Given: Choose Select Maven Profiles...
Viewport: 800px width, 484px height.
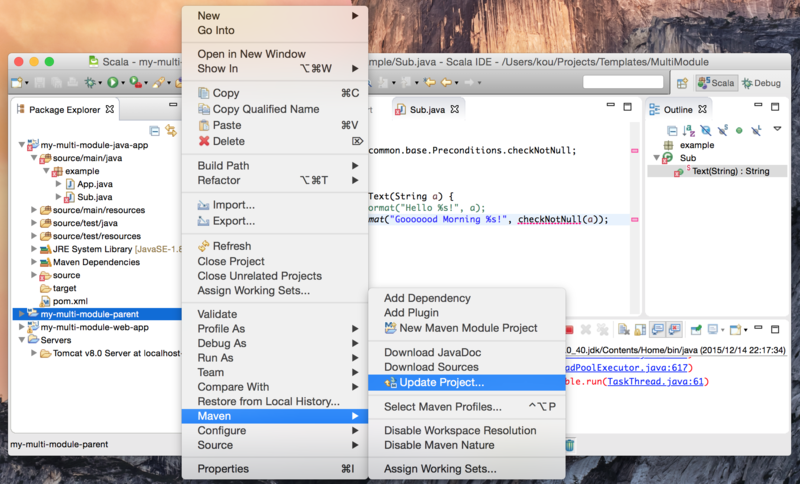Looking at the screenshot, I should (x=466, y=406).
